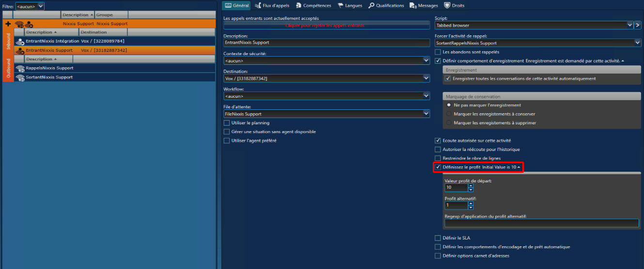The image size is (644, 269).
Task: Check Autoriser la réécoute pour l'historique
Action: click(x=438, y=149)
